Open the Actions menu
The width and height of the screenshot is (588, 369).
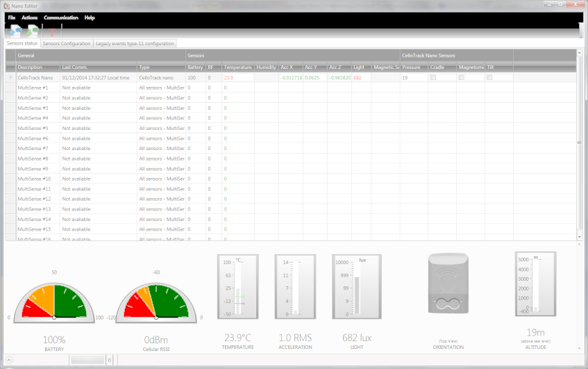[x=29, y=17]
